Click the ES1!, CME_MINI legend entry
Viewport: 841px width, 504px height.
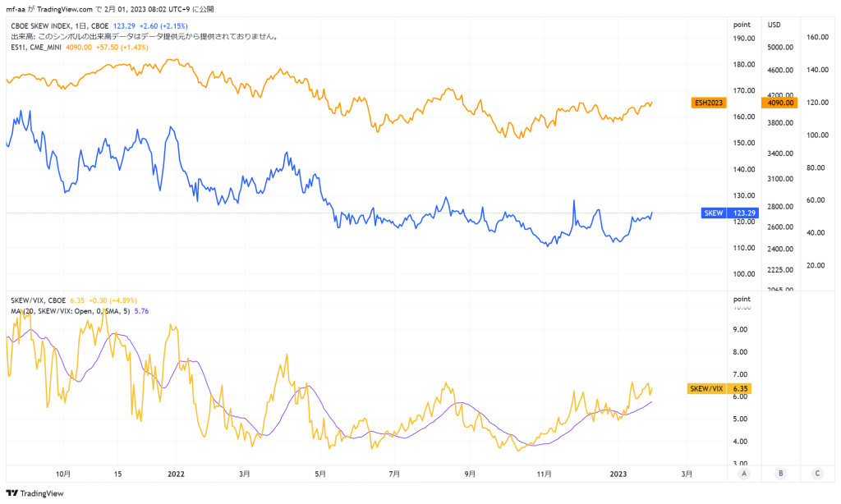(x=36, y=47)
